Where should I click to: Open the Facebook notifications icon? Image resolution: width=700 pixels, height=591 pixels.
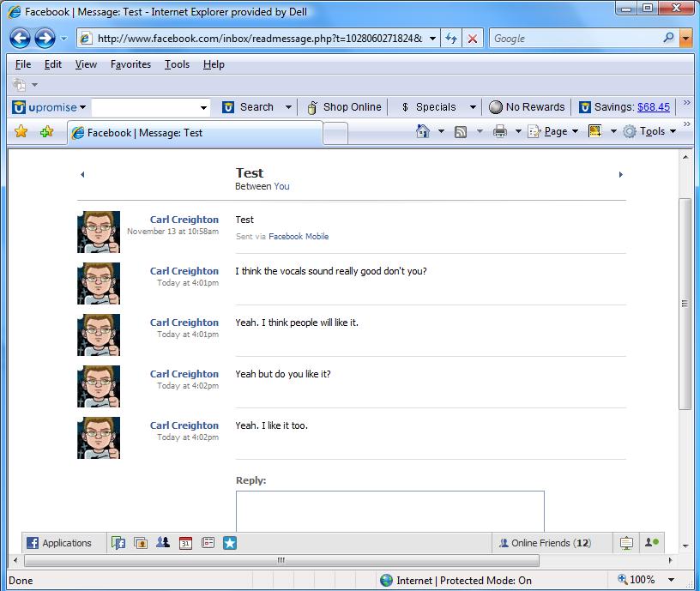626,543
